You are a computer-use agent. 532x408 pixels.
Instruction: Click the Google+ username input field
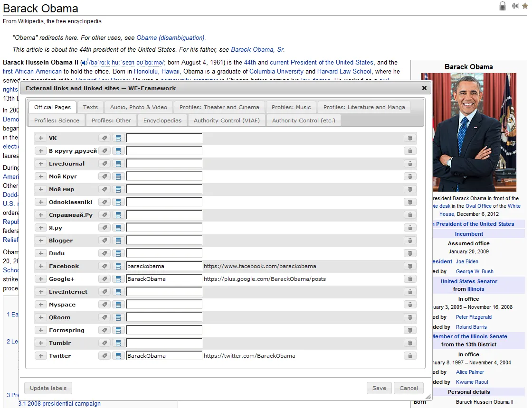(164, 279)
